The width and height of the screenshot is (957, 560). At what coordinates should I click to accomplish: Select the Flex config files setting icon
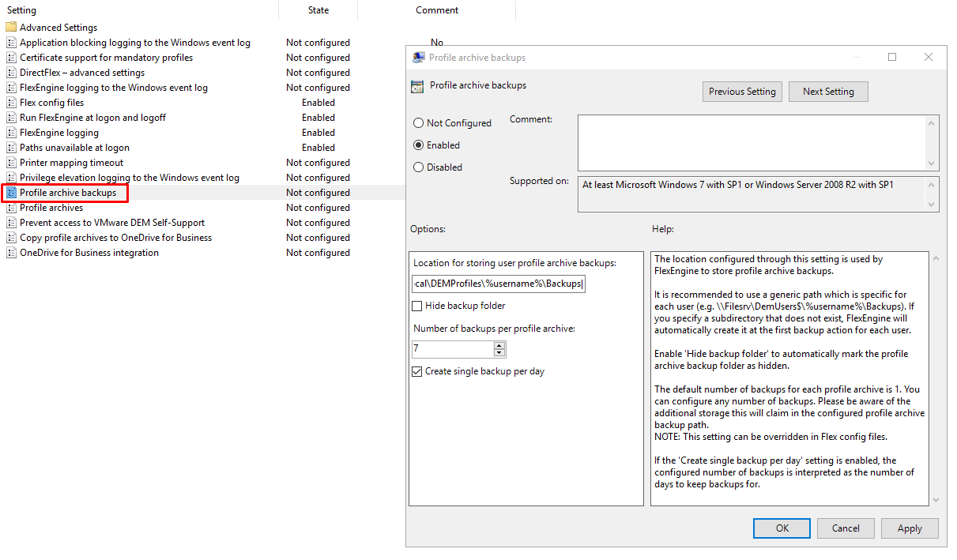click(x=12, y=102)
